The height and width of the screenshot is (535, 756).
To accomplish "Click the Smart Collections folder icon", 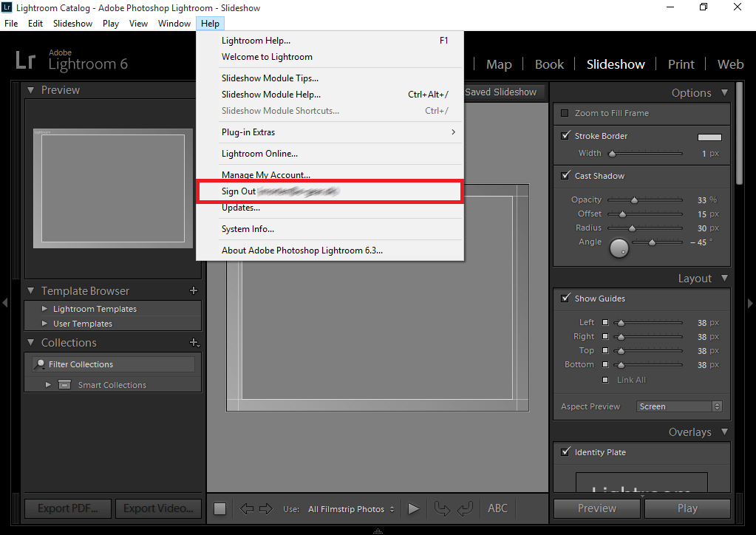I will (64, 384).
